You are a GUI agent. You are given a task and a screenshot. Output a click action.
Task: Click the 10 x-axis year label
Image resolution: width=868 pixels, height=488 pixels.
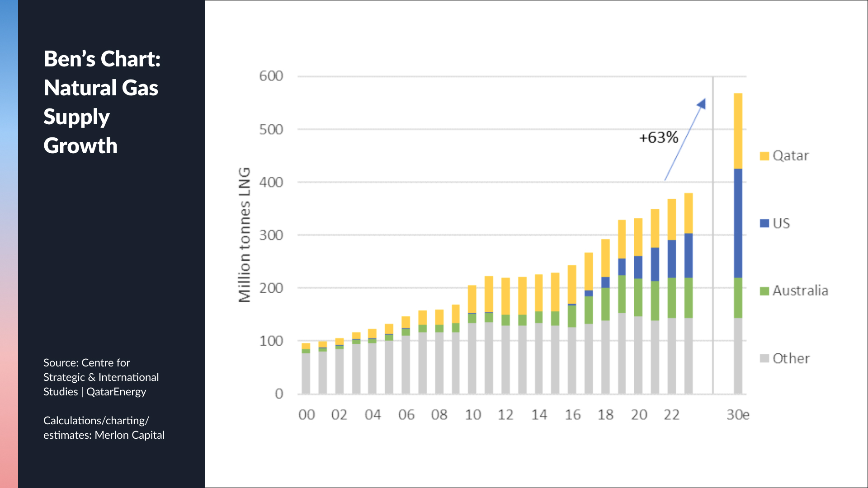pos(473,414)
